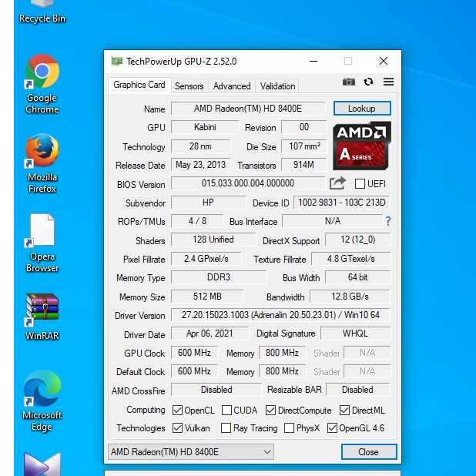Switch to the Advanced tab
Screen dimensions: 476x476
(232, 86)
